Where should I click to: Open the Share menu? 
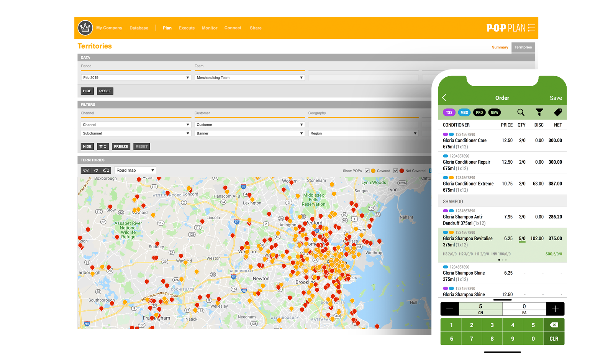coord(256,28)
